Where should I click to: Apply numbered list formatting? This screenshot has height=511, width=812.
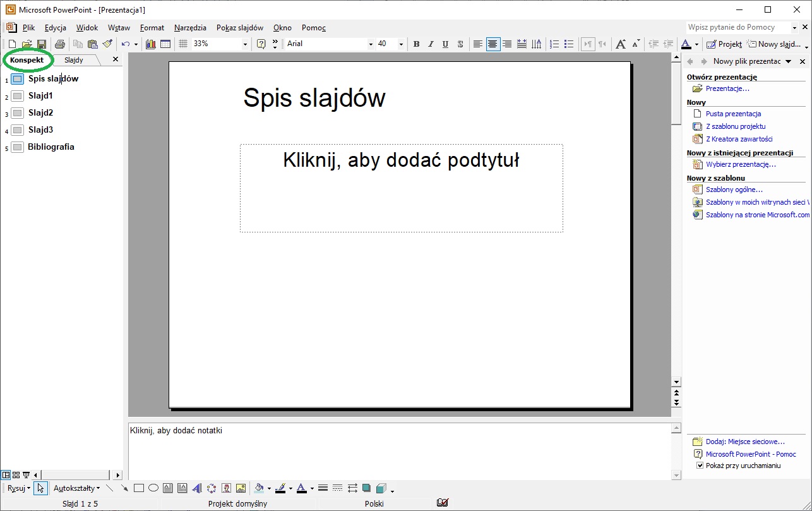point(554,44)
